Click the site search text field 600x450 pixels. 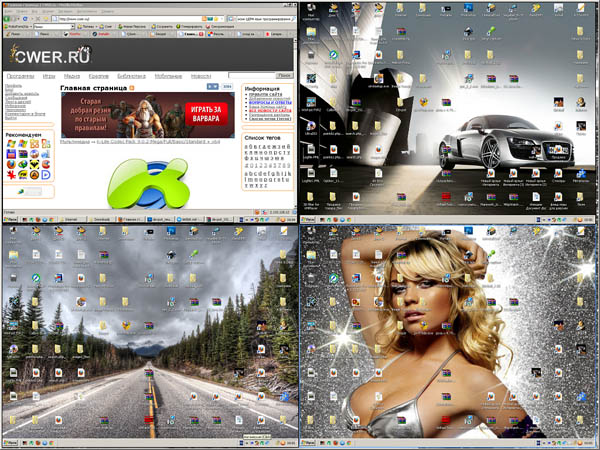252,76
